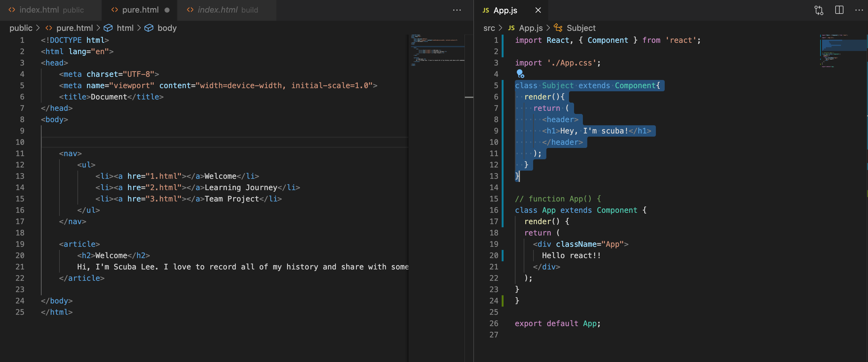
Task: Open More Actions menu in left editor
Action: pos(457,10)
